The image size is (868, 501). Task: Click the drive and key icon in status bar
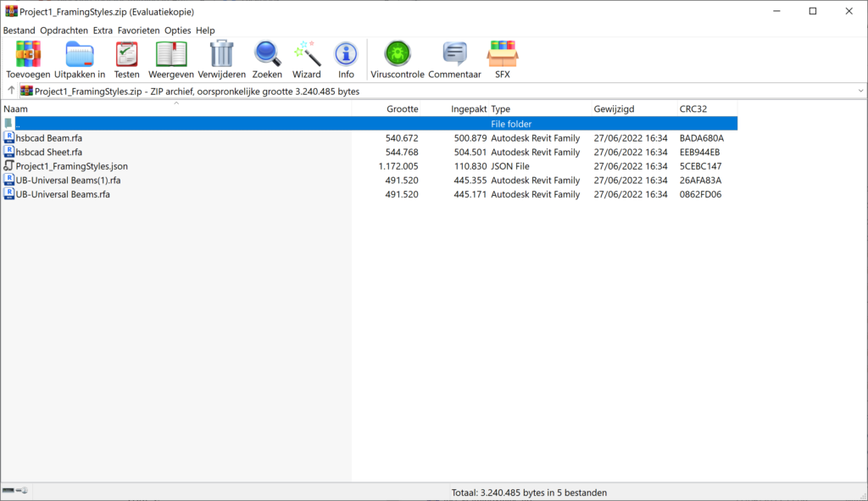click(x=15, y=491)
